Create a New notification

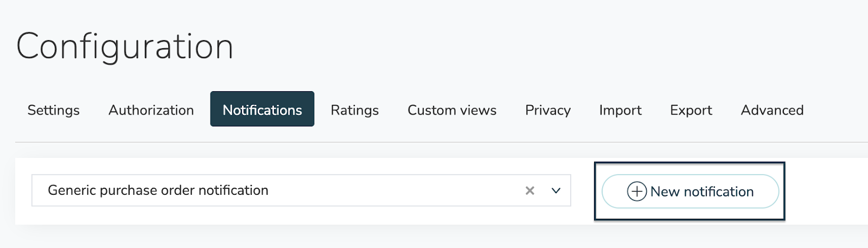(690, 191)
